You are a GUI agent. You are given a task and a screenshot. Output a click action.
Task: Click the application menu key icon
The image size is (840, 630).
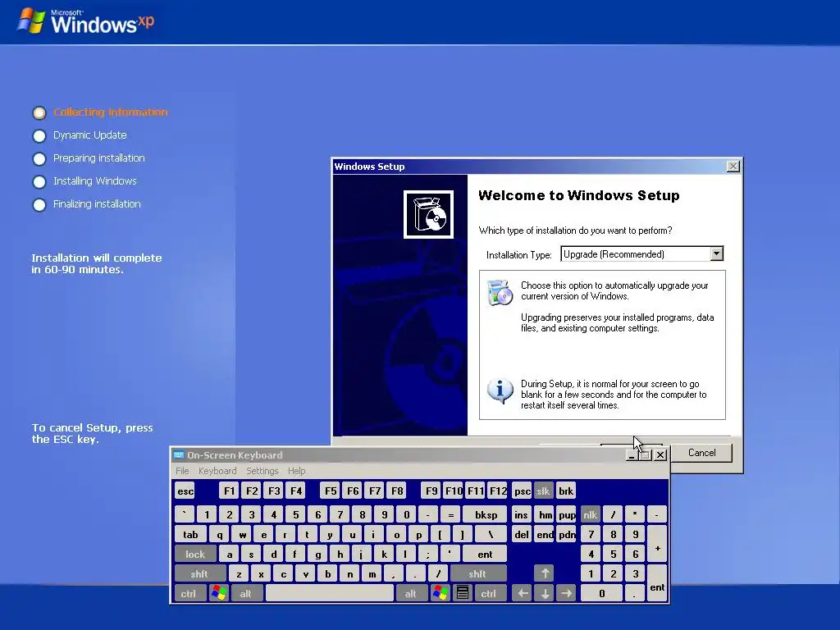coord(463,594)
